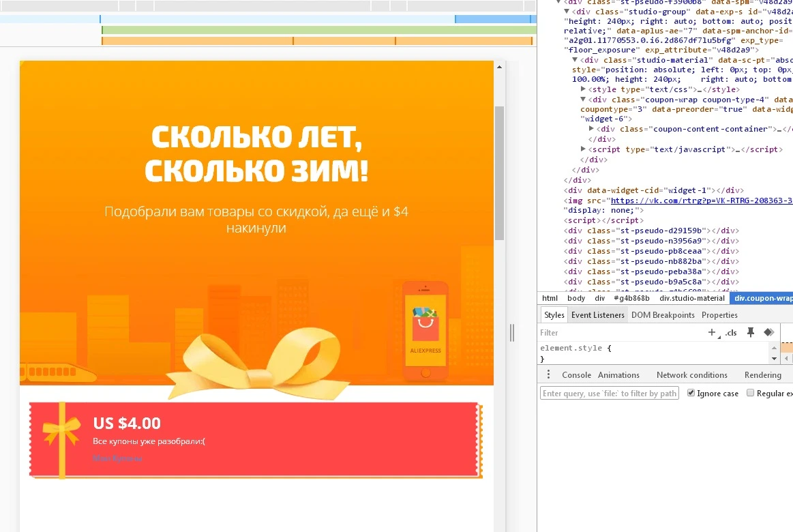Open the Console drawer tab
The height and width of the screenshot is (532, 793).
576,374
